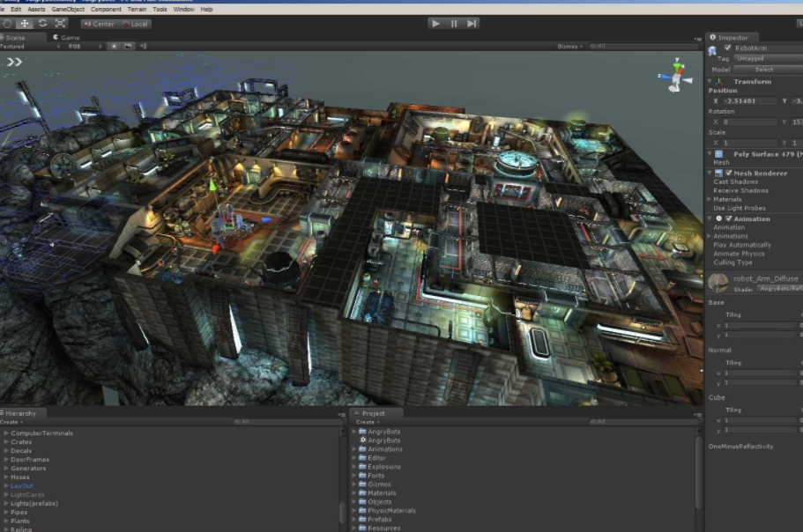803x532 pixels.
Task: Click the Animations folder icon in Project
Action: [362, 449]
